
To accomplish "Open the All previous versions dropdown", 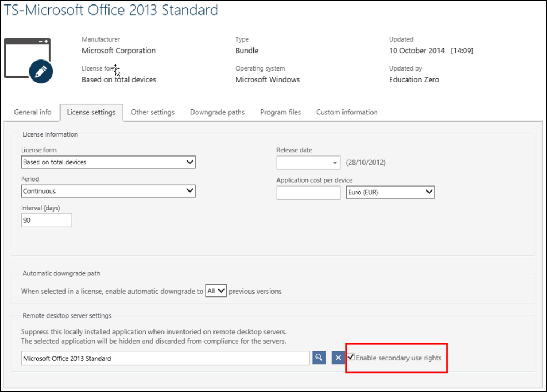I will pos(216,290).
